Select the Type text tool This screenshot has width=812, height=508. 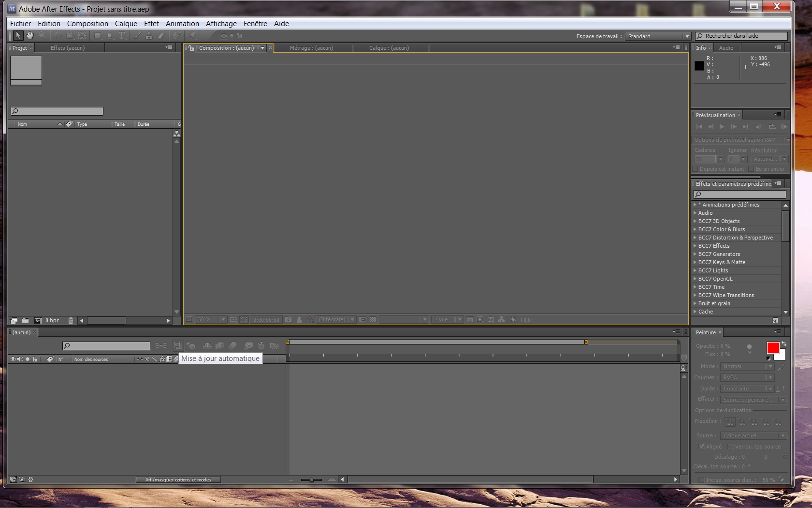click(122, 35)
